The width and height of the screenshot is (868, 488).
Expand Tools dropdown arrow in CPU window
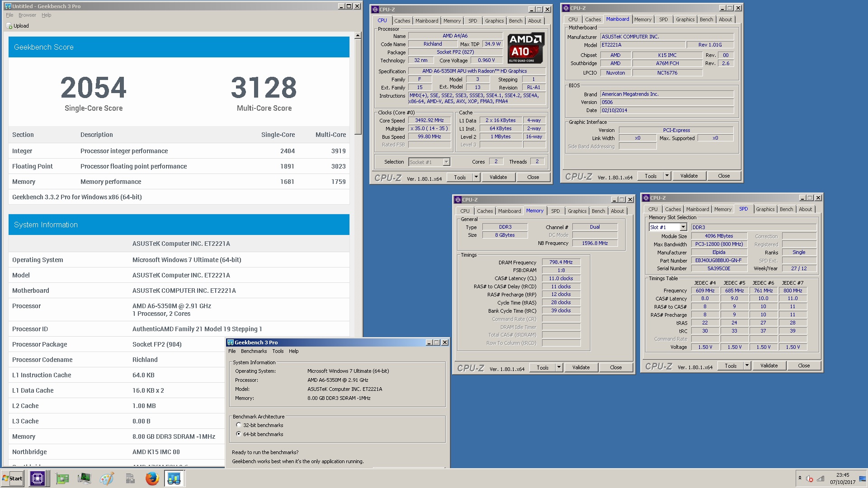[x=476, y=177]
